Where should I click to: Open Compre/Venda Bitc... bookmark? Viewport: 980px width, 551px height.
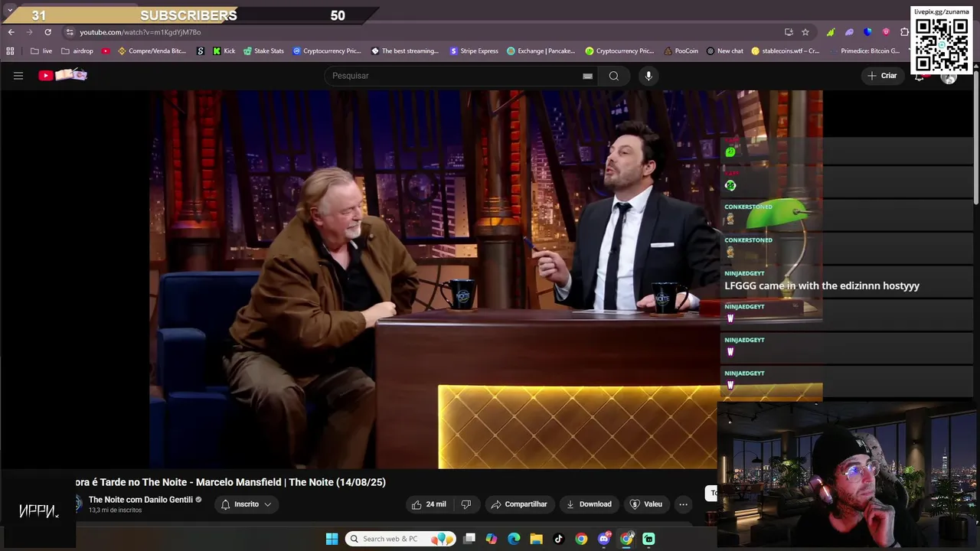pyautogui.click(x=152, y=51)
